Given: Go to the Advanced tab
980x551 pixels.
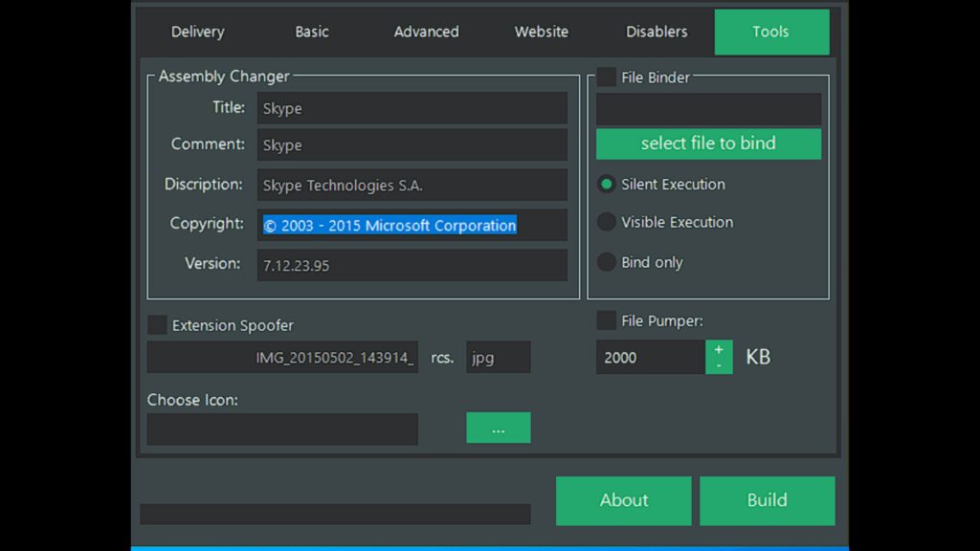Looking at the screenshot, I should pyautogui.click(x=426, y=32).
